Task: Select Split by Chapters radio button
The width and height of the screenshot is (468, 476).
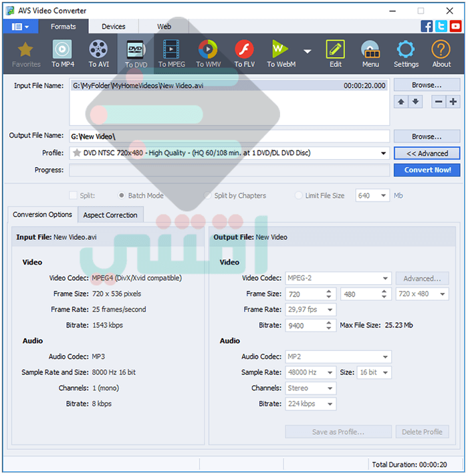Action: [207, 195]
